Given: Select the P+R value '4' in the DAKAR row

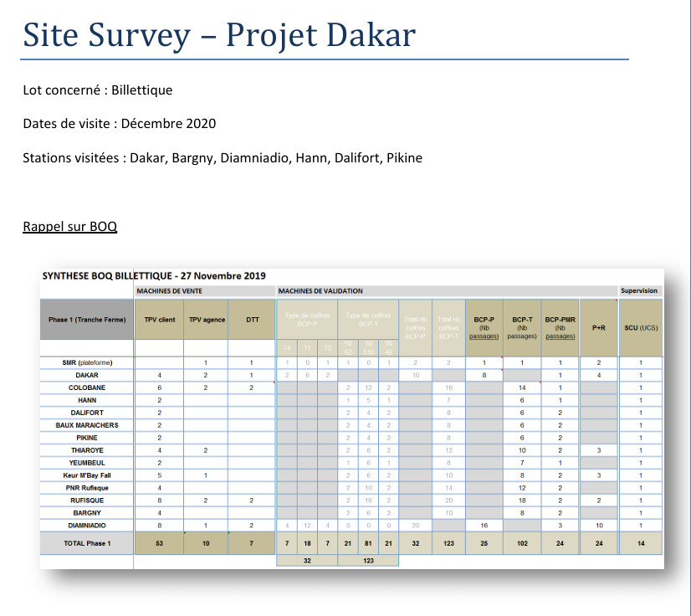Looking at the screenshot, I should [x=599, y=375].
